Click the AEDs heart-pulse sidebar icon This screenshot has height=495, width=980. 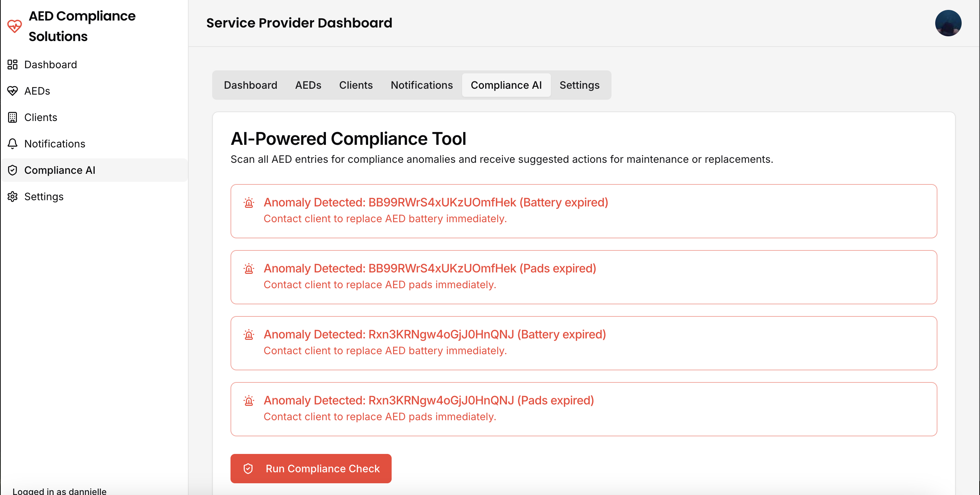12,91
